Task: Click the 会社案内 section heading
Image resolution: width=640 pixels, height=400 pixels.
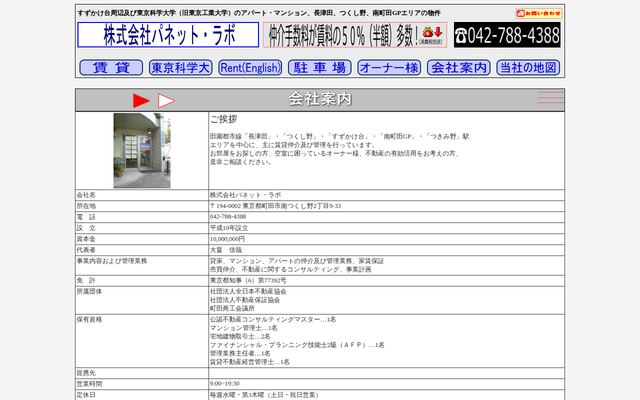Action: (320, 99)
